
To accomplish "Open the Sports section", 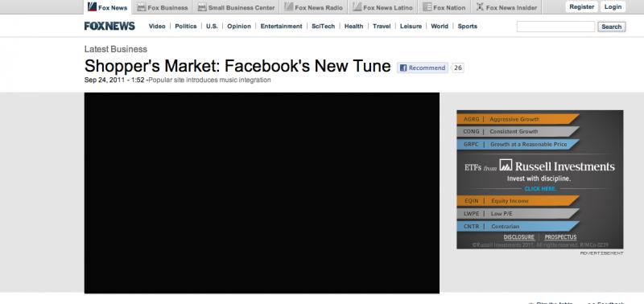I will click(x=468, y=27).
